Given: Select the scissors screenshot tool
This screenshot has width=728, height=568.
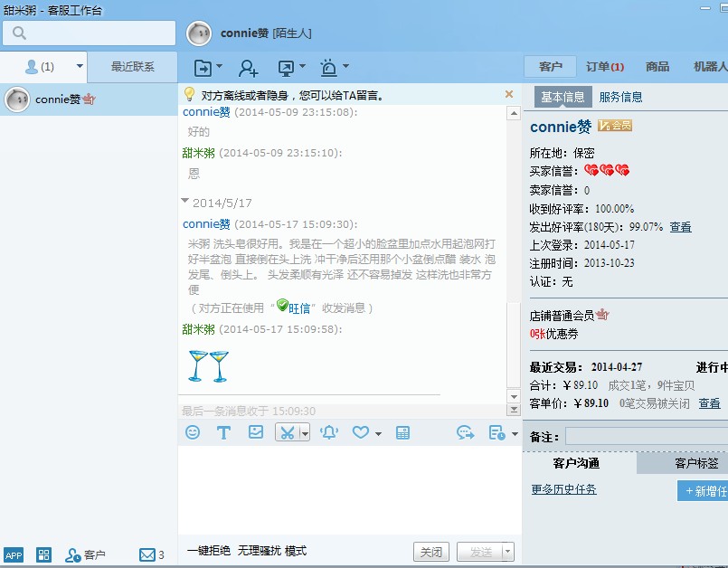Looking at the screenshot, I should pos(288,433).
